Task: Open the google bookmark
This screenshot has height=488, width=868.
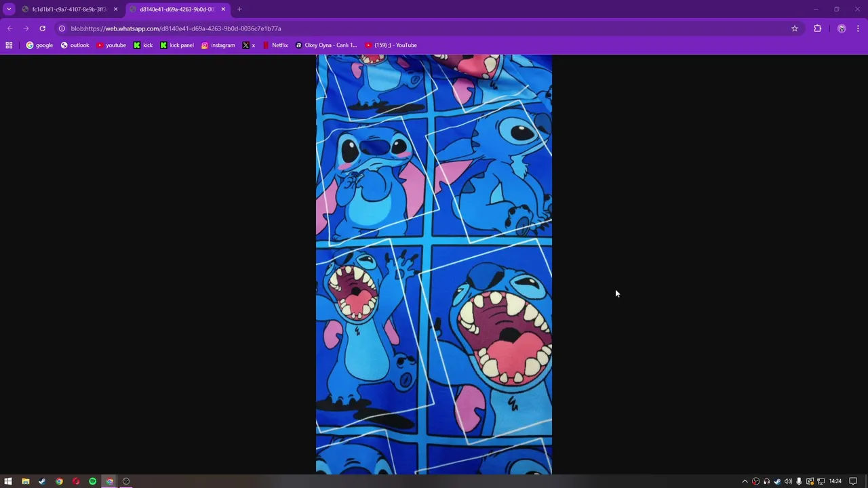Action: click(x=39, y=45)
